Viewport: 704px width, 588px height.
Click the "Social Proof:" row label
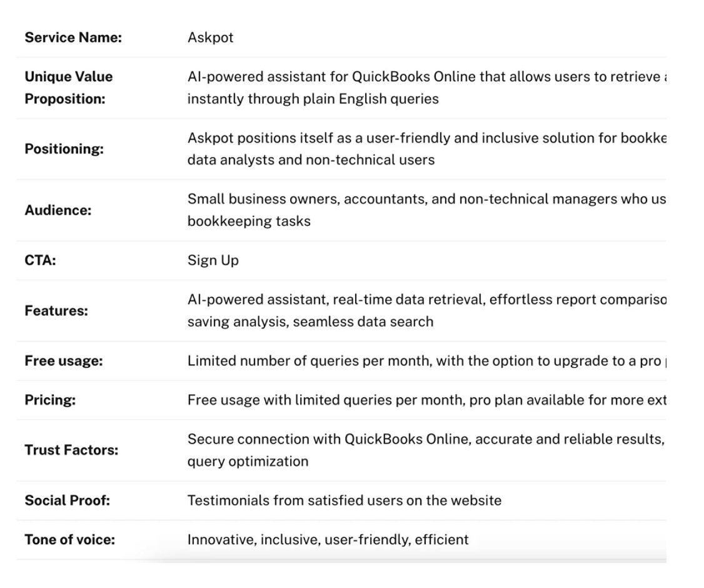point(67,500)
